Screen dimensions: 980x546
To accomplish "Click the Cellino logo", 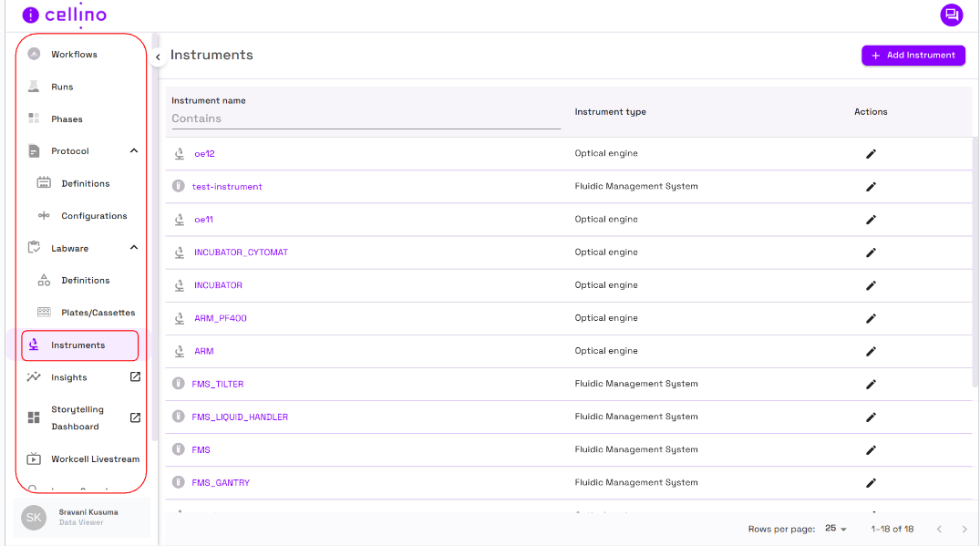I will (x=65, y=15).
